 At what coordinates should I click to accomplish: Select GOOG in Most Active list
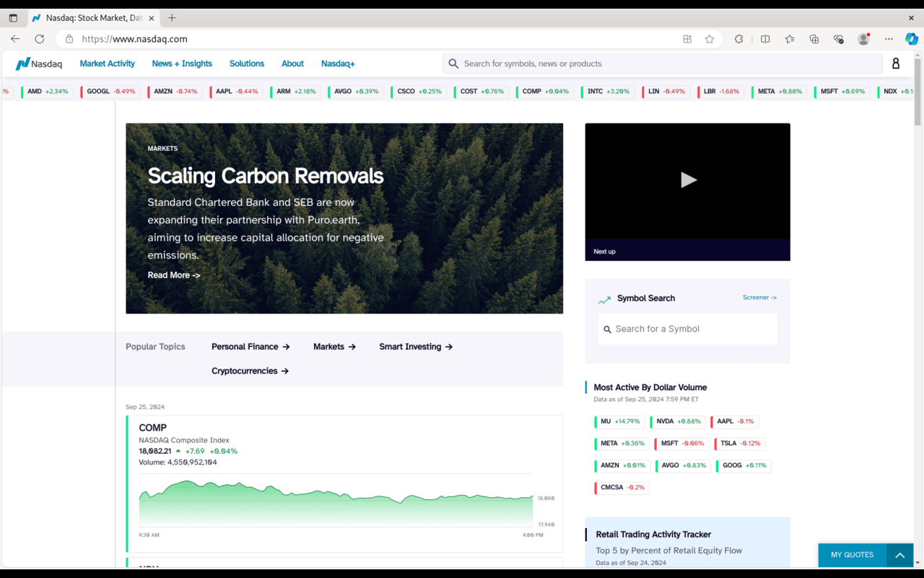(x=744, y=465)
